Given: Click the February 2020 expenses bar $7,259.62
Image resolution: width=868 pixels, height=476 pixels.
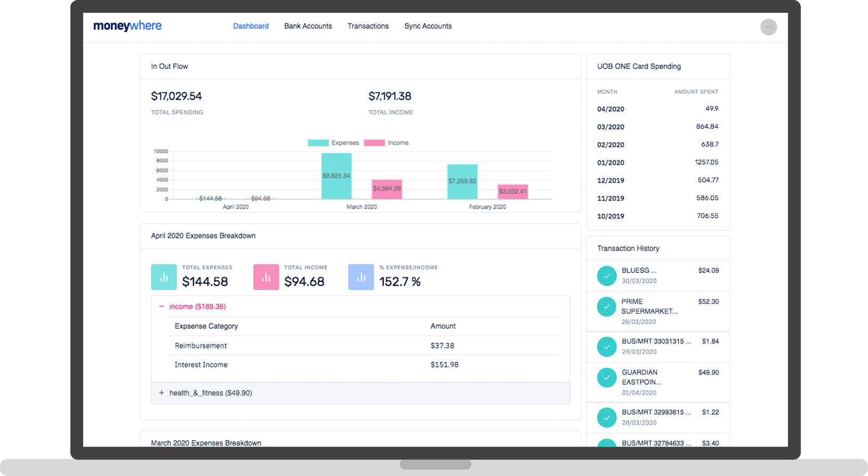Looking at the screenshot, I should coord(462,182).
